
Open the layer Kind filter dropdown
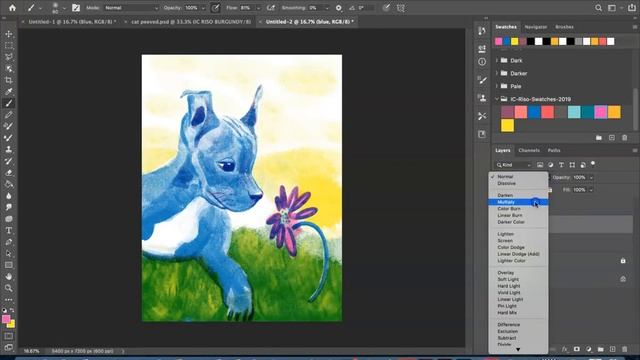[514, 165]
